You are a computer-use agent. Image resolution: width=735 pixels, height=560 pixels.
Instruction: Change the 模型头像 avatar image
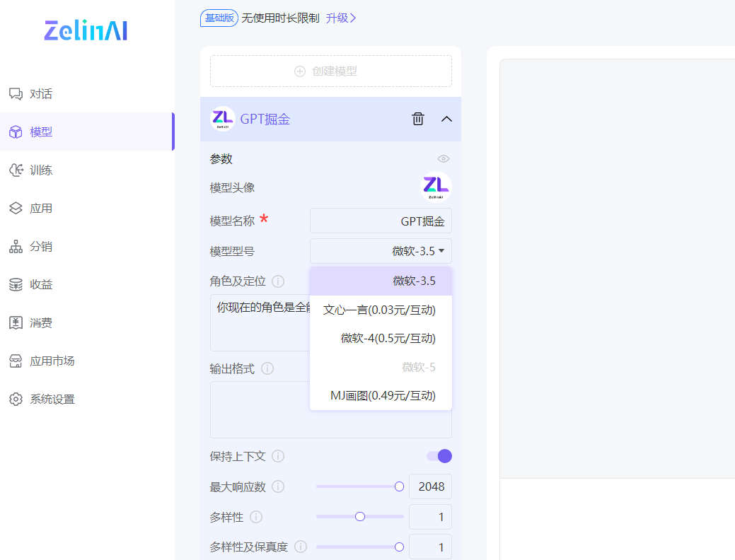(x=436, y=187)
